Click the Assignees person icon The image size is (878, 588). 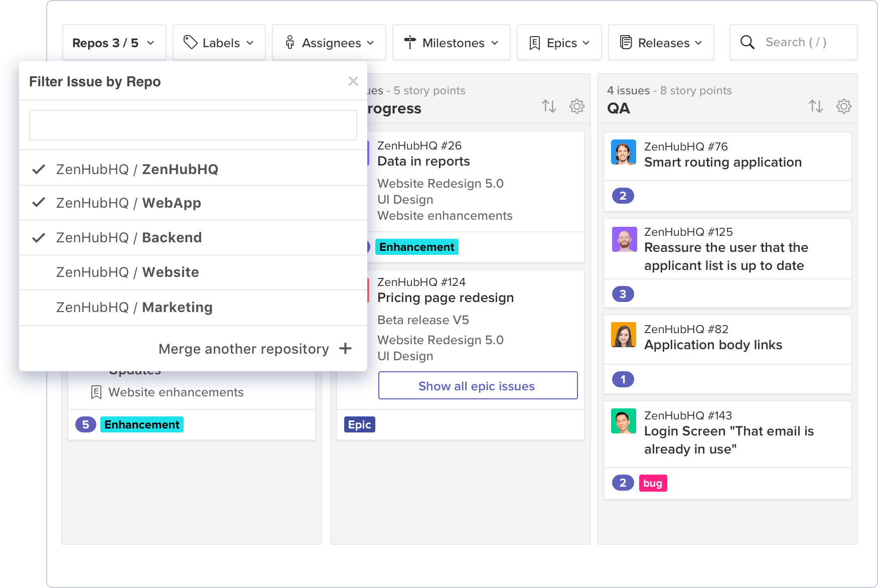pos(290,42)
